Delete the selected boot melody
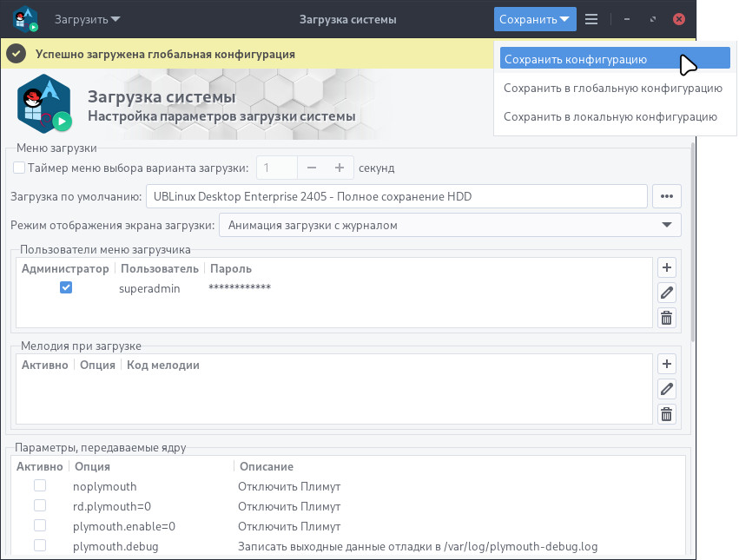 coord(666,414)
